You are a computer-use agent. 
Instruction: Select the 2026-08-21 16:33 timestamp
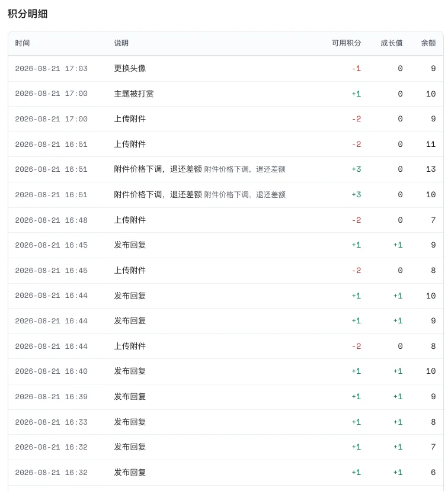click(52, 422)
